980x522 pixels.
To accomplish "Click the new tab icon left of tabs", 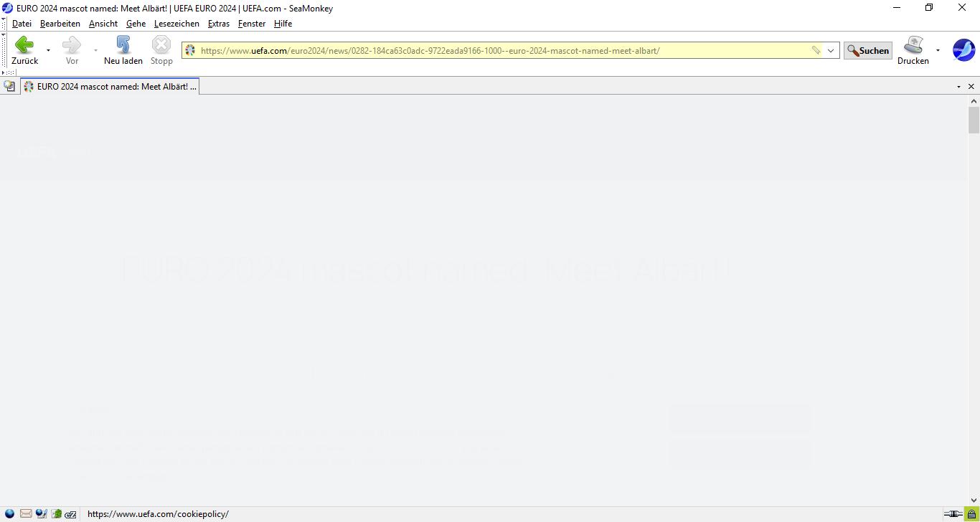I will pyautogui.click(x=9, y=86).
